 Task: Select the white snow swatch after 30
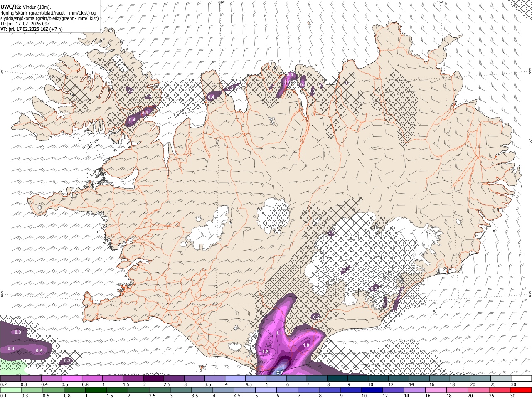[x=521, y=379]
